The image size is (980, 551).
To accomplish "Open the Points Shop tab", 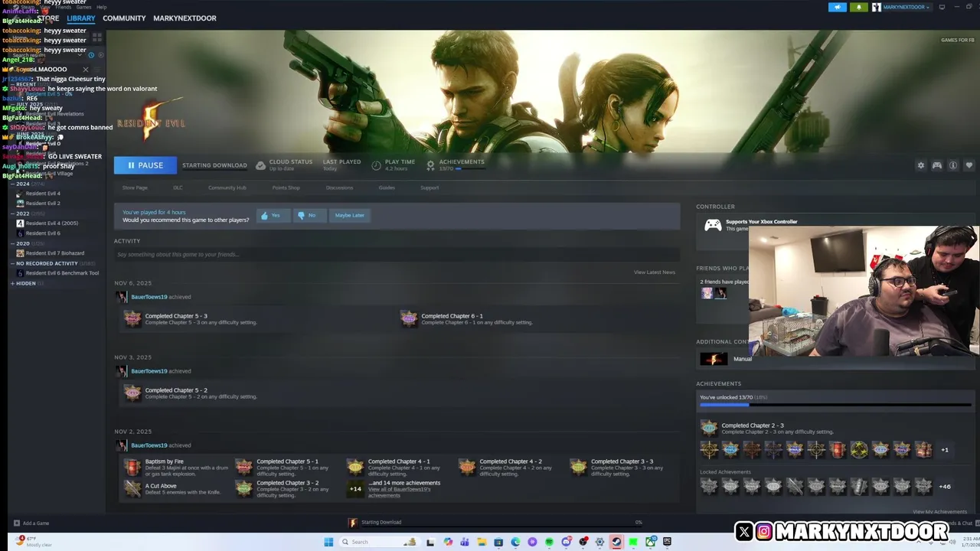I will 286,187.
